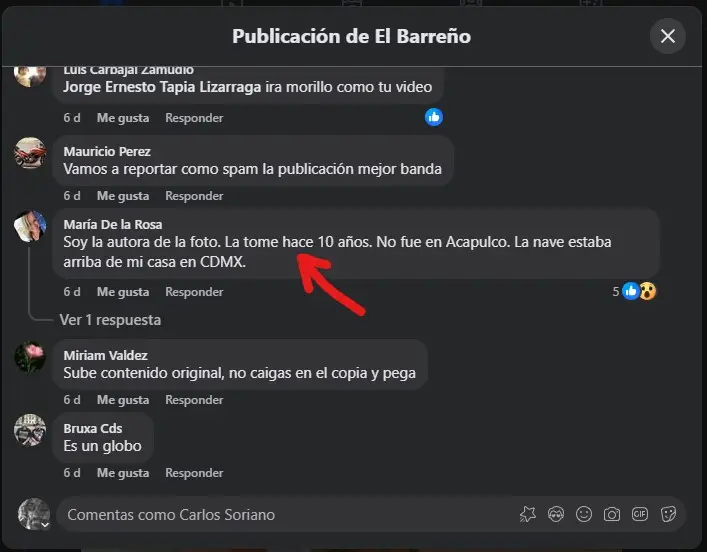Open 6 d timestamp on Bruxa Cds's comment
This screenshot has height=552, width=707.
(x=72, y=473)
